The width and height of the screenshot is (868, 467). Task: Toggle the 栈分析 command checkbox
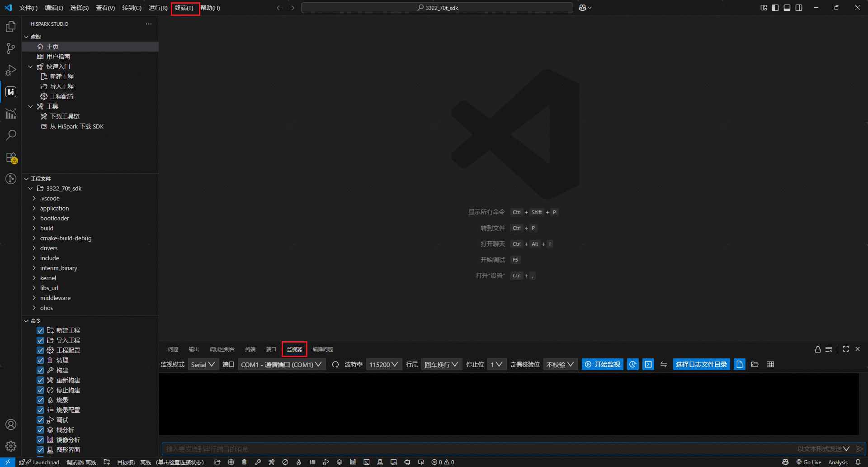(x=40, y=430)
